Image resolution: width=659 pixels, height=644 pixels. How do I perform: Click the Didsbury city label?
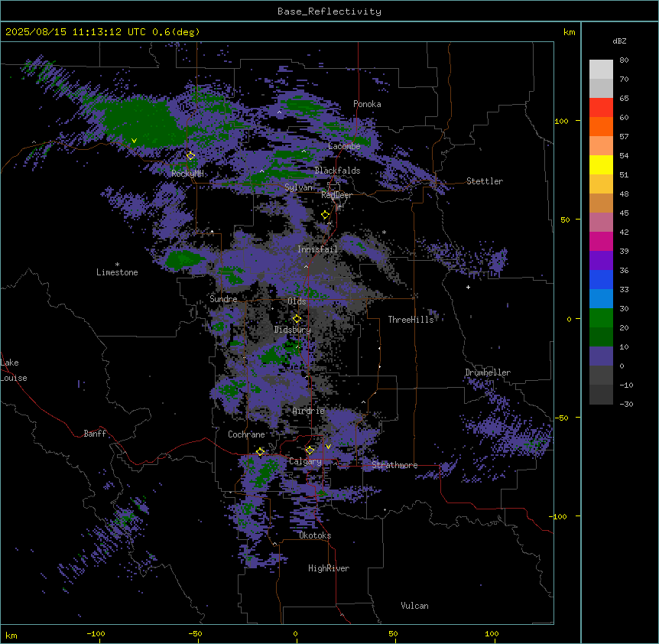tap(293, 330)
